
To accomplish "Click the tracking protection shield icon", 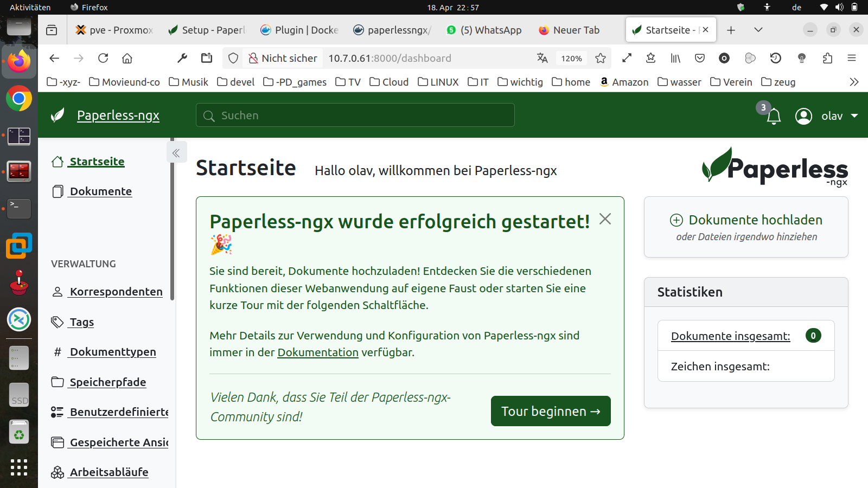I will pos(233,58).
